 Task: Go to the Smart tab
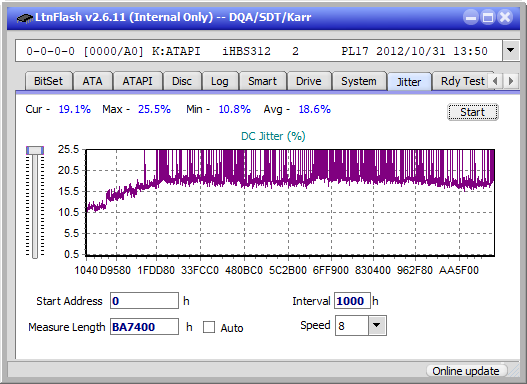(x=262, y=81)
